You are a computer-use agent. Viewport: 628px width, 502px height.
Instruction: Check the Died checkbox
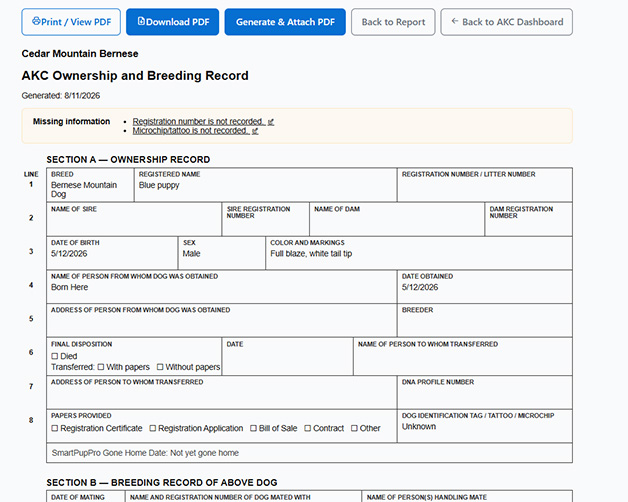[55, 356]
